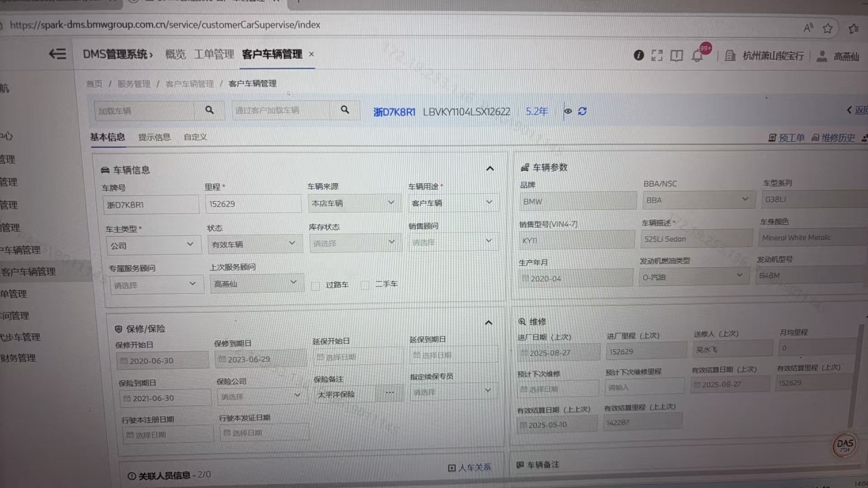Switch to the 提示信息 tab
The height and width of the screenshot is (488, 868).
[x=155, y=137]
